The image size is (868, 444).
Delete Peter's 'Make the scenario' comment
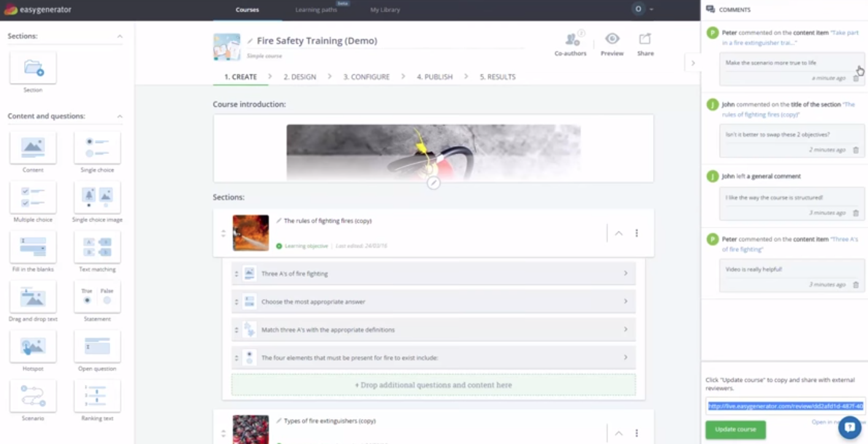(x=856, y=79)
